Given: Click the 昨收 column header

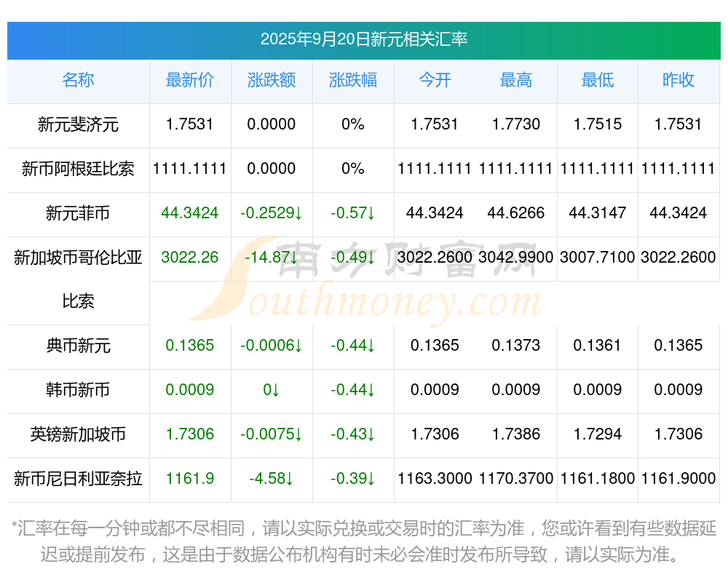Looking at the screenshot, I should pyautogui.click(x=678, y=80).
